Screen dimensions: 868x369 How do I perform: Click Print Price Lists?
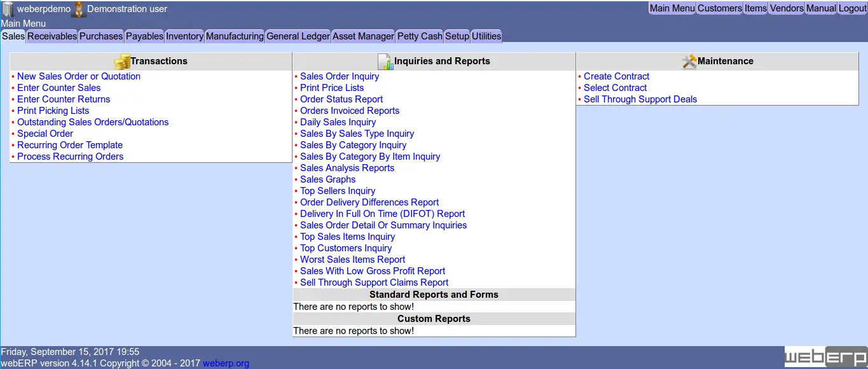pyautogui.click(x=332, y=88)
